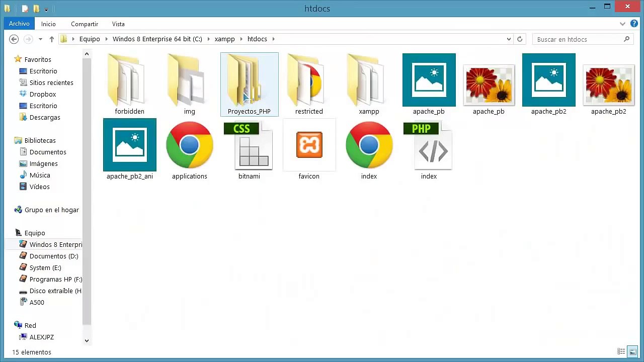This screenshot has width=644, height=362.
Task: Select Favoritos in the navigation pane
Action: tap(38, 59)
